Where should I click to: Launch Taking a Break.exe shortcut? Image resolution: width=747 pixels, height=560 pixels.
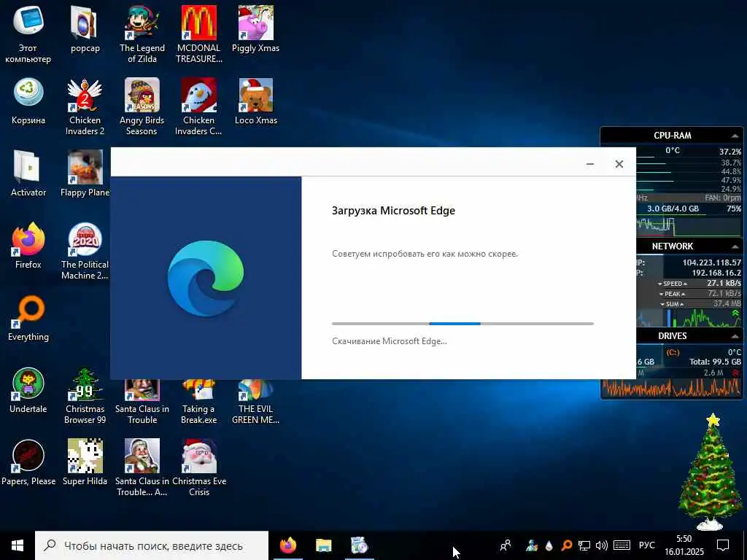(198, 402)
